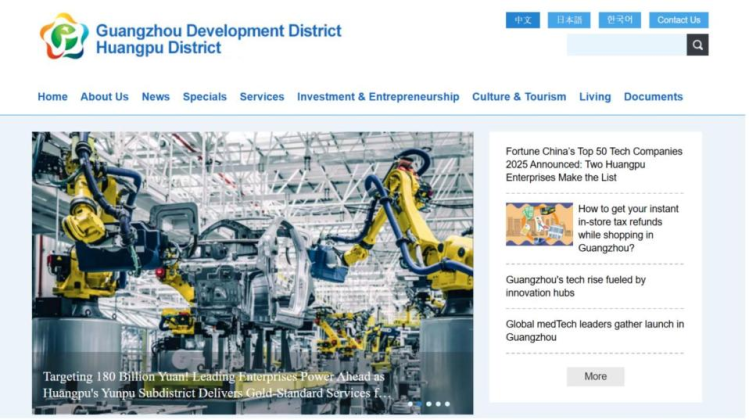
Task: Go to the Home menu item
Action: (x=52, y=97)
